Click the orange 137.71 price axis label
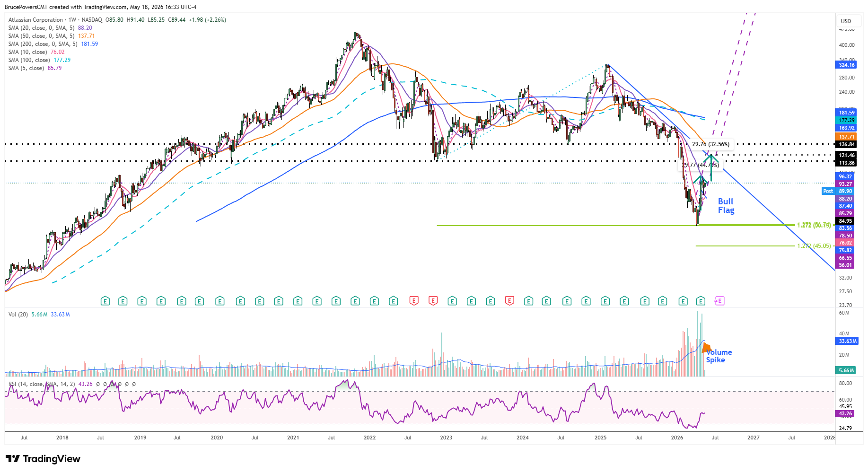 pos(846,137)
